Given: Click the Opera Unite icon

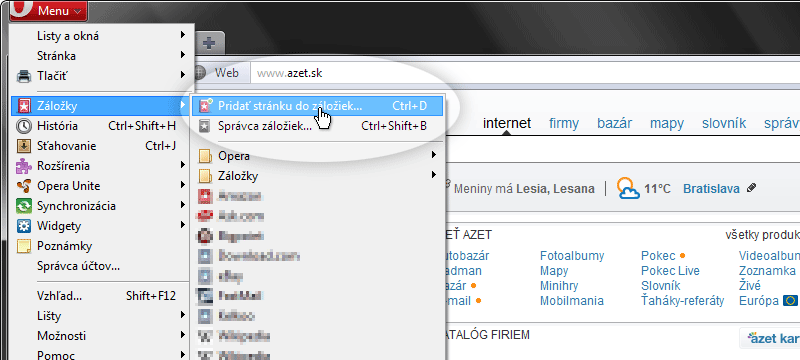Looking at the screenshot, I should click(x=23, y=186).
